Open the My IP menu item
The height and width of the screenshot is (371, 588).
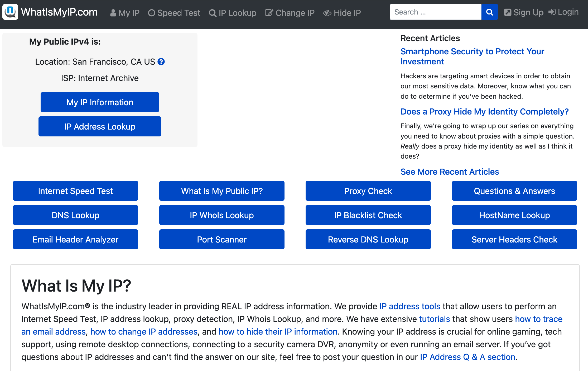click(x=125, y=13)
